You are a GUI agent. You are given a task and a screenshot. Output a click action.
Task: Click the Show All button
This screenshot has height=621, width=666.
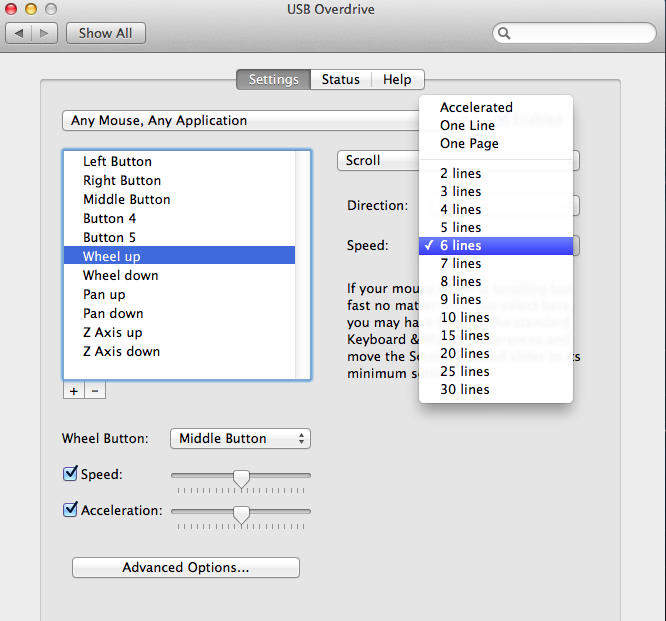pos(106,33)
